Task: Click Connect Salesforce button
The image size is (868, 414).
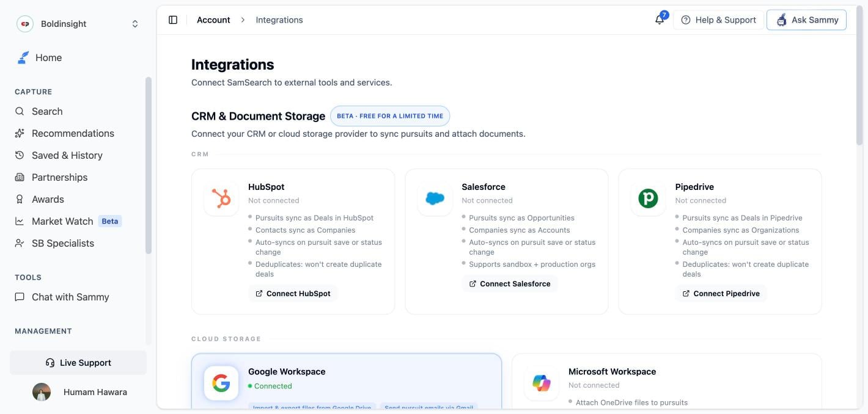Action: pyautogui.click(x=510, y=284)
